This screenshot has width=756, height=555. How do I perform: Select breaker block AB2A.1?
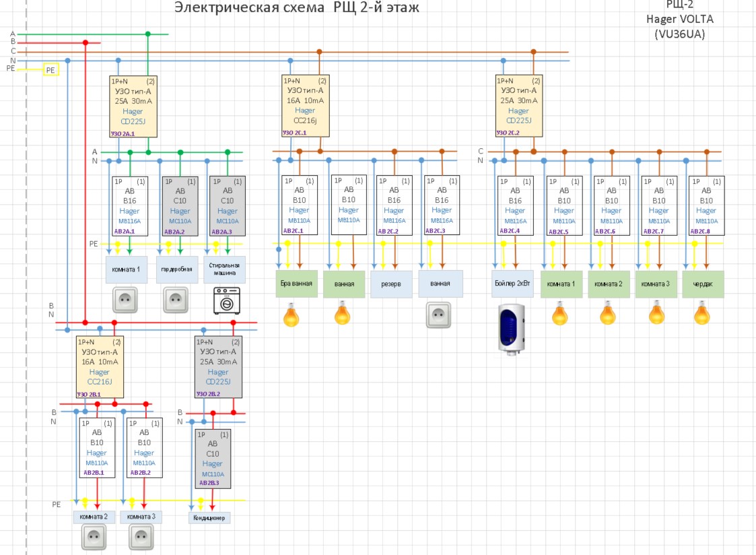click(130, 206)
